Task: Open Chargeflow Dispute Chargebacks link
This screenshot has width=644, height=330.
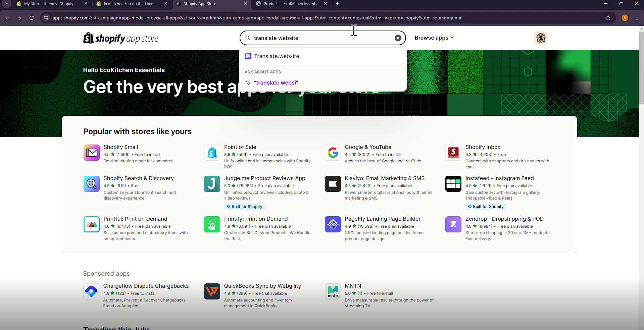Action: point(146,286)
